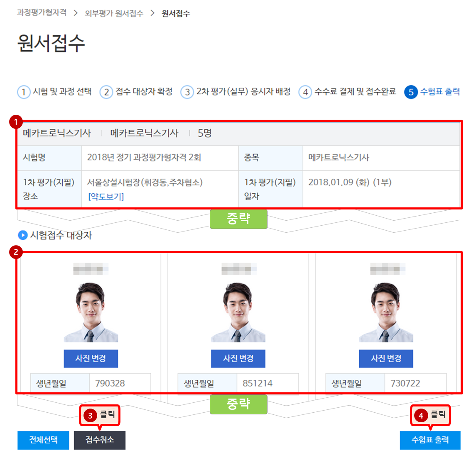Click the 시험명 label cell

[49, 158]
